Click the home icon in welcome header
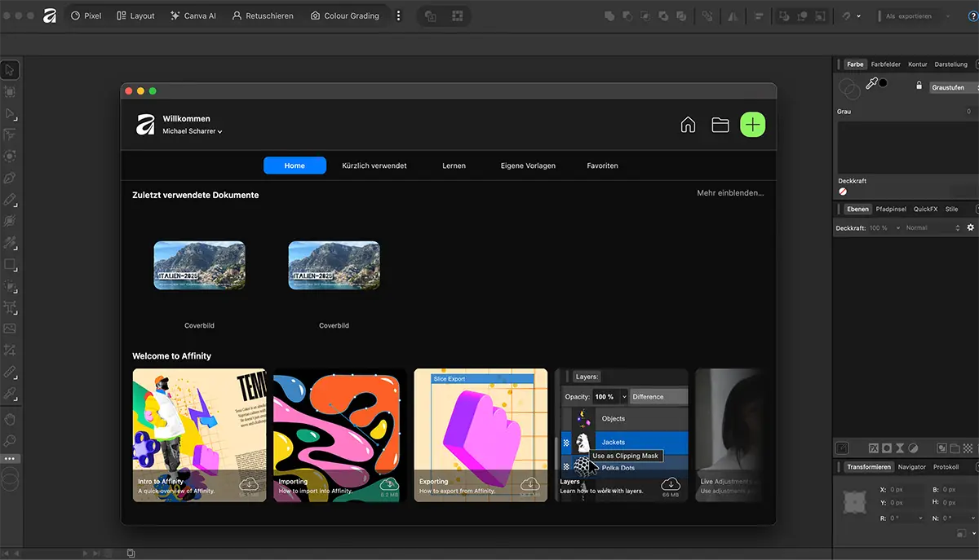 (688, 125)
